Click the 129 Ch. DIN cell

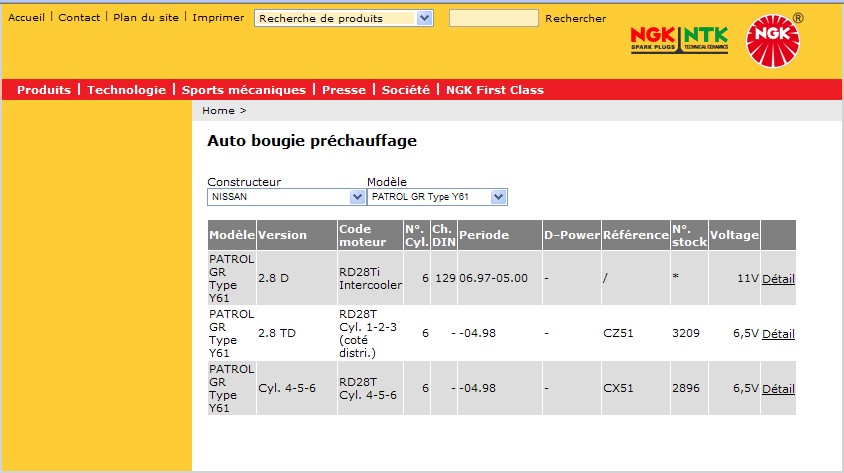coord(444,278)
